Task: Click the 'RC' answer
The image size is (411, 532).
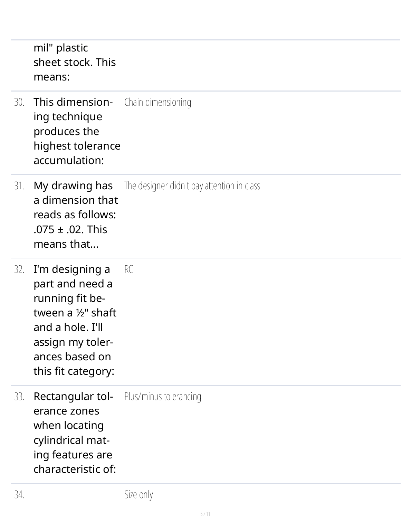Action: [128, 269]
